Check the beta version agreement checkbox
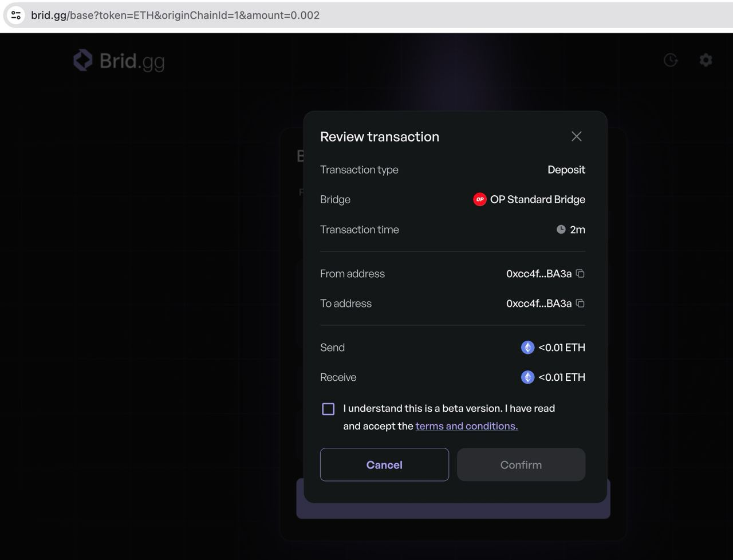Screen dimensions: 733x560 328,409
